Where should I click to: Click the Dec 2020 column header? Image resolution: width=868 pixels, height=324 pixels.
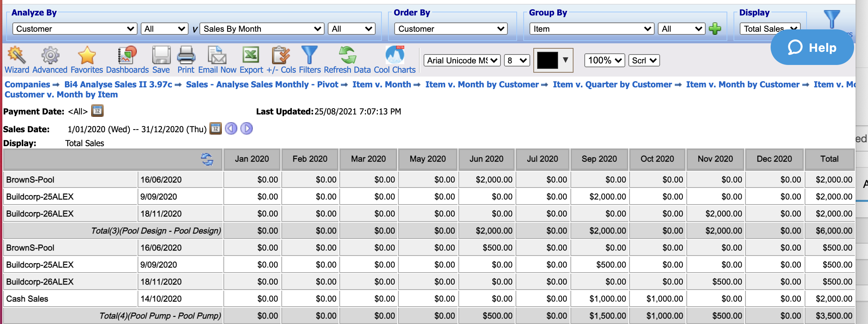pyautogui.click(x=774, y=159)
